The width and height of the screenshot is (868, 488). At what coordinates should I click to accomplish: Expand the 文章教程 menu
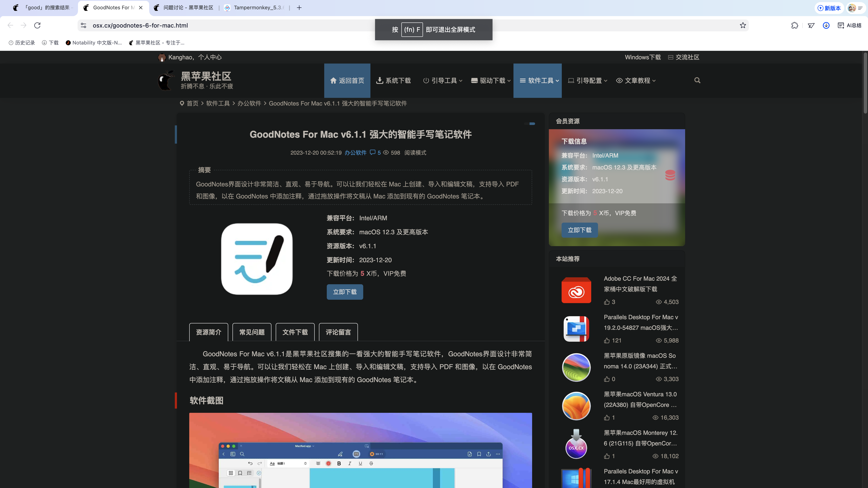(636, 80)
